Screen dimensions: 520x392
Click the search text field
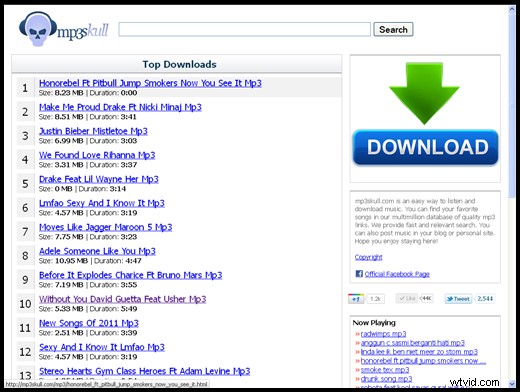click(x=244, y=29)
